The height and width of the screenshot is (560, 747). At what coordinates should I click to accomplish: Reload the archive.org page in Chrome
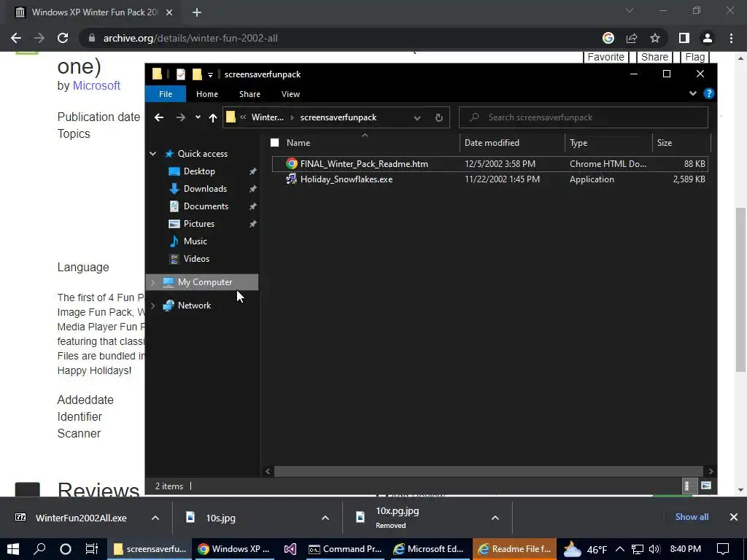point(63,38)
